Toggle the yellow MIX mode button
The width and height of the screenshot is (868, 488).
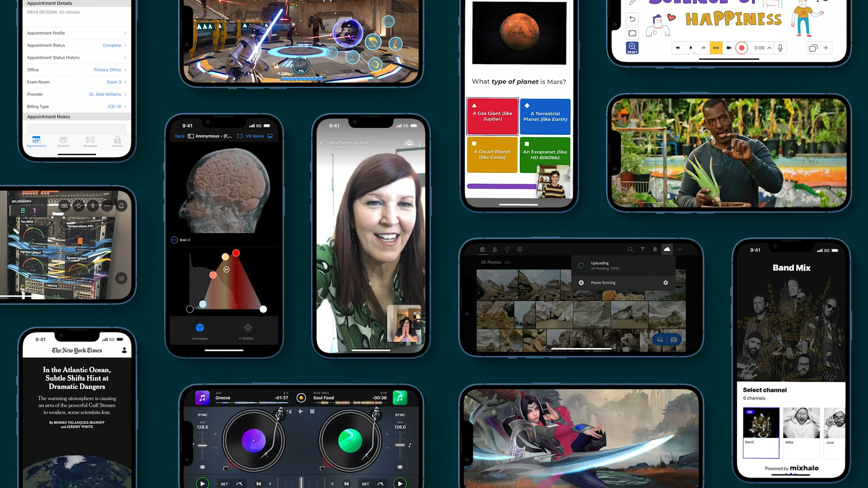point(716,48)
